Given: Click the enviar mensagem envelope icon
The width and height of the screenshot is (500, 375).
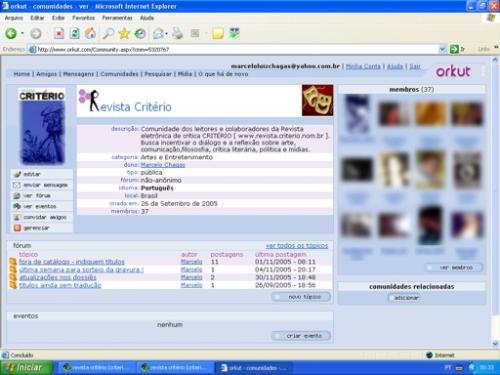Looking at the screenshot, I should [x=17, y=185].
